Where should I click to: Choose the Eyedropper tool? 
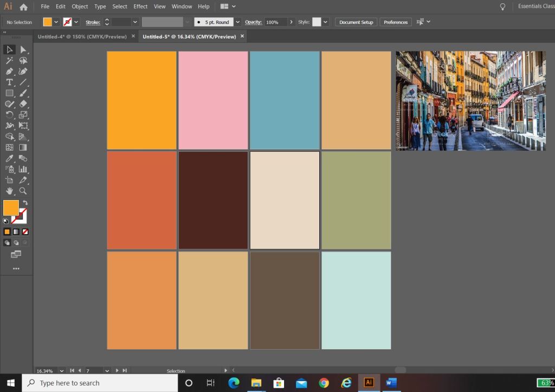click(9, 158)
